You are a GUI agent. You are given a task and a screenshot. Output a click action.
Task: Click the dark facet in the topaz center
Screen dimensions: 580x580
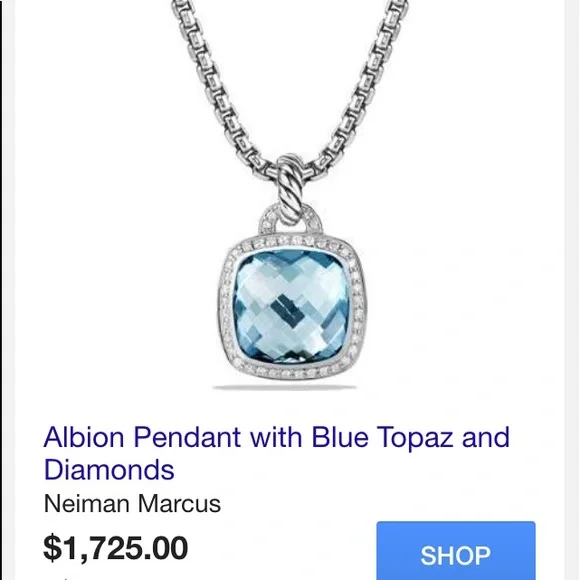click(288, 310)
